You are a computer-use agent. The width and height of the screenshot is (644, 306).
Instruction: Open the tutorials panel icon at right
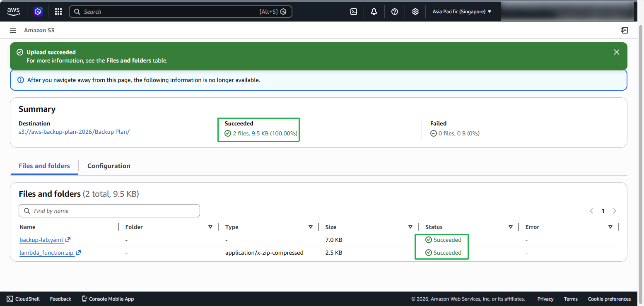click(x=625, y=30)
